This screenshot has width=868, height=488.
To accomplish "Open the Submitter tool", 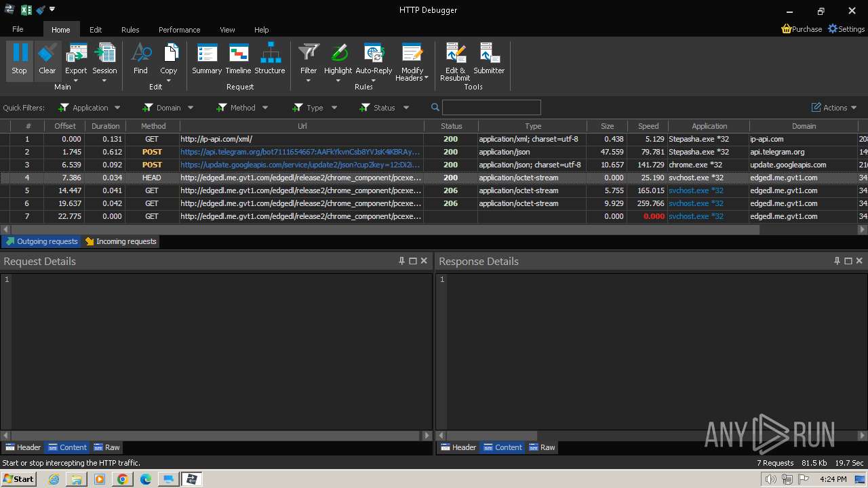I will [x=489, y=60].
